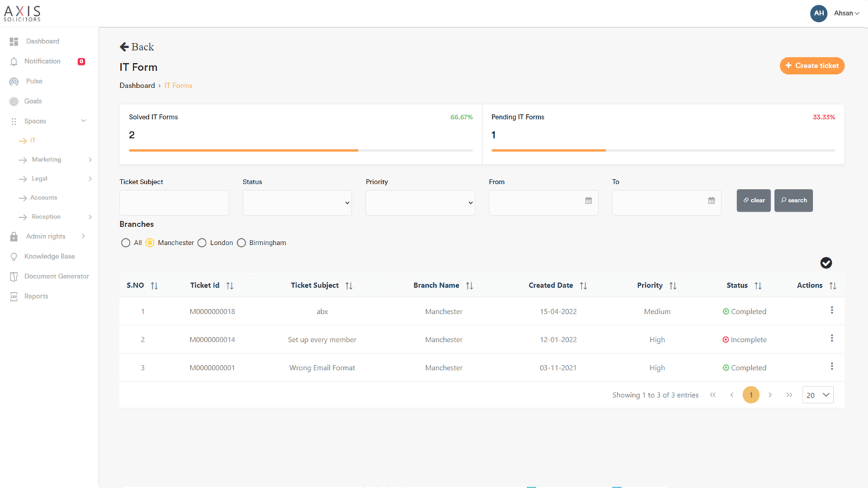Select the Manchester branch radio button
This screenshot has width=868, height=488.
tap(150, 243)
